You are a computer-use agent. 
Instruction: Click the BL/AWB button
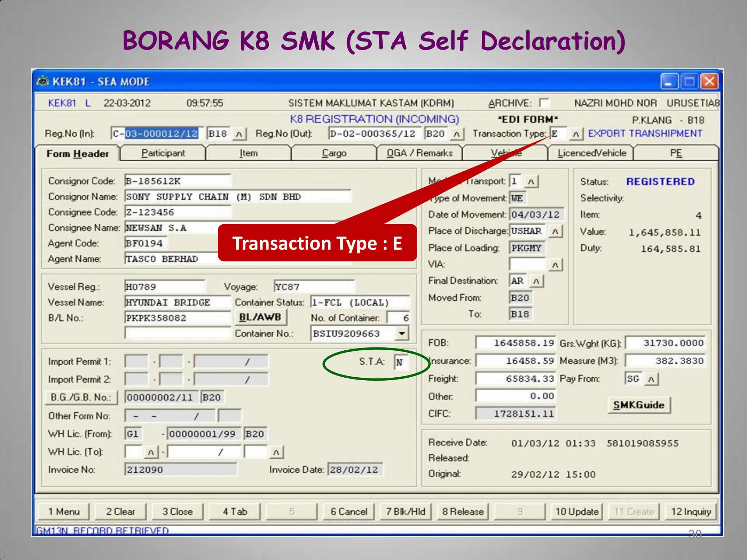tap(260, 317)
